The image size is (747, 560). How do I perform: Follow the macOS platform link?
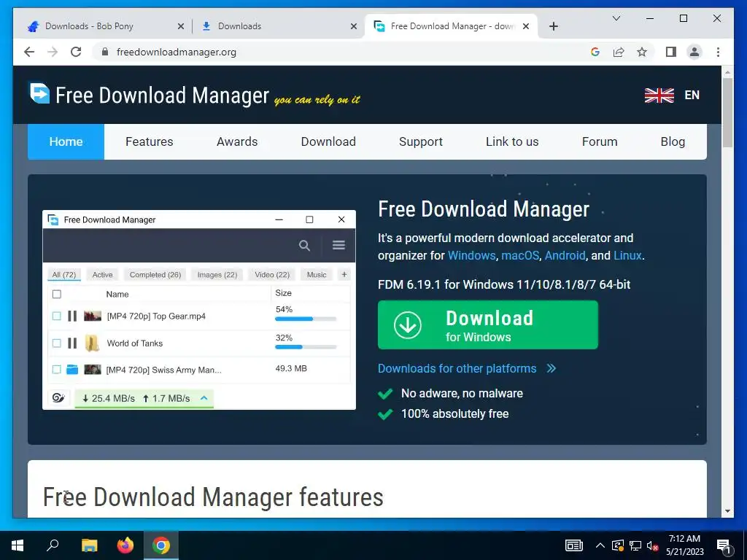tap(520, 256)
